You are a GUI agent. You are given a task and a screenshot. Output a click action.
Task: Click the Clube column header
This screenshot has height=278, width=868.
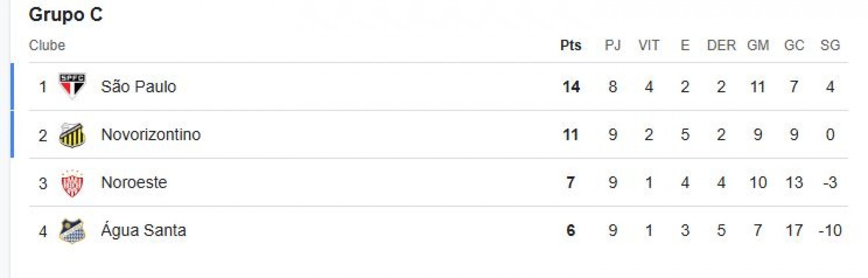tap(47, 45)
